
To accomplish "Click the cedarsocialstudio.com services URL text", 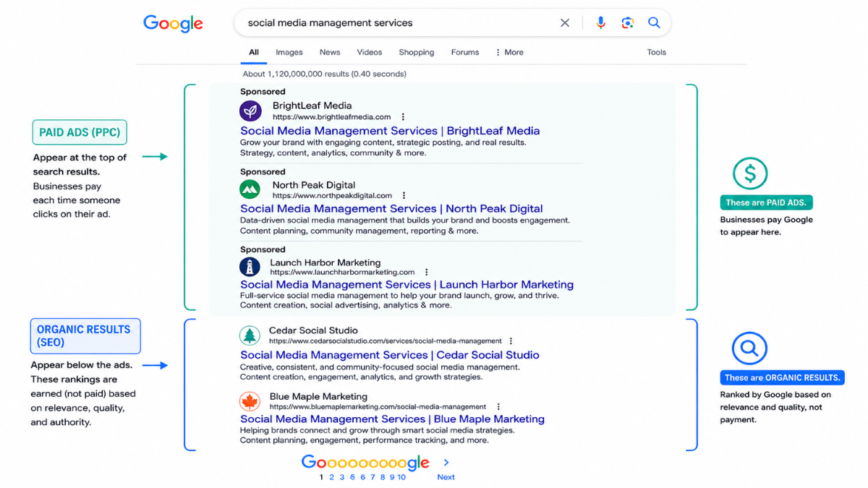I will click(x=385, y=341).
